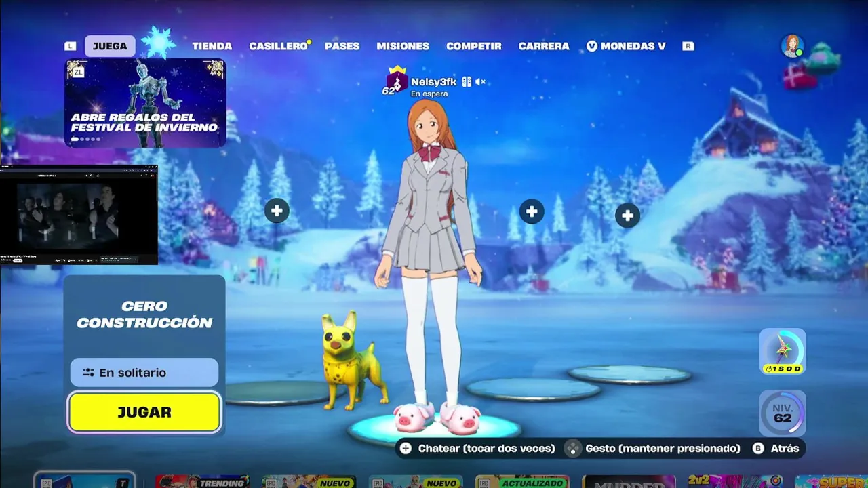Click the Gesto (mantener presionado) hint
Screen dimensions: 868x488
coord(663,448)
